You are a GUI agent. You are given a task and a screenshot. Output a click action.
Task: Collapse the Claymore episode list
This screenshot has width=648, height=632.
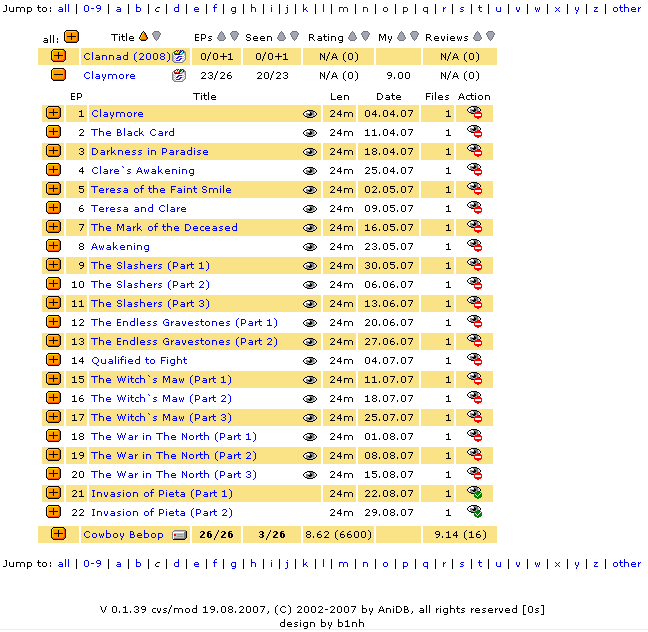click(58, 75)
